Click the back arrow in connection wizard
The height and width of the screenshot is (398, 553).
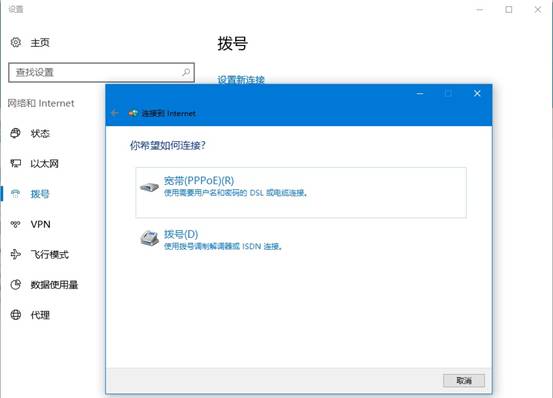(115, 113)
